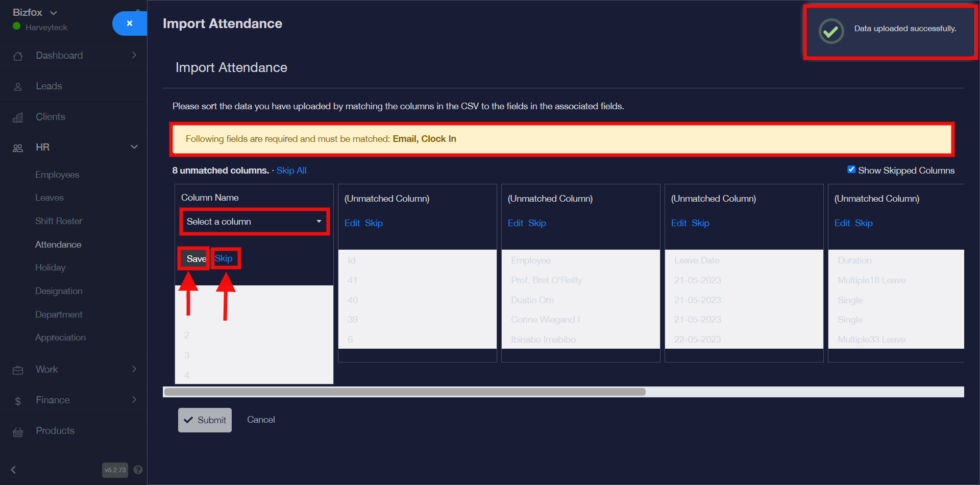Click the Work briefcase icon

18,370
